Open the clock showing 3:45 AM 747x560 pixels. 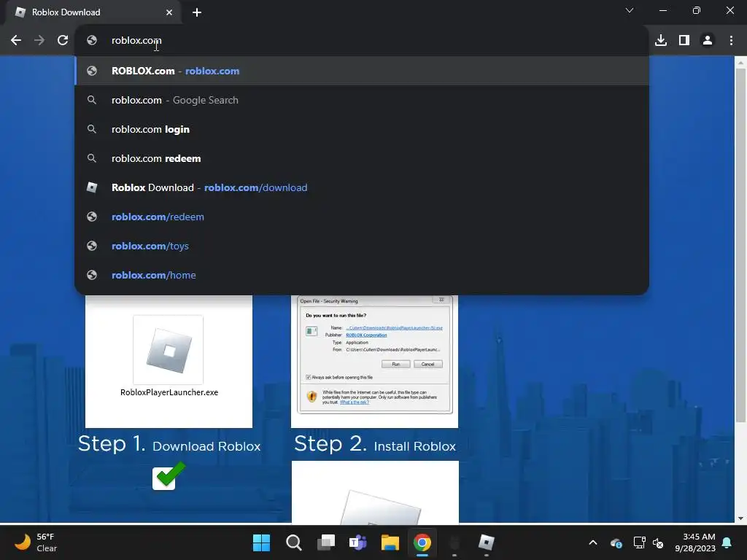click(x=695, y=542)
